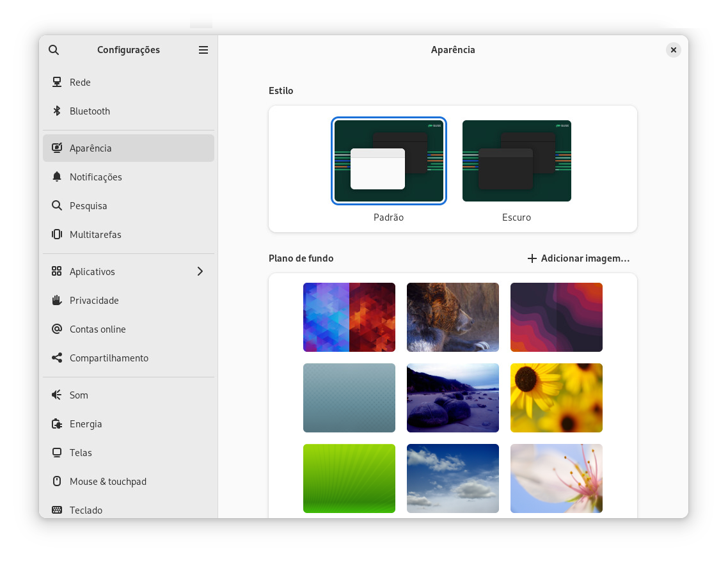Click the Energia battery icon
The image size is (728, 561).
(x=57, y=424)
